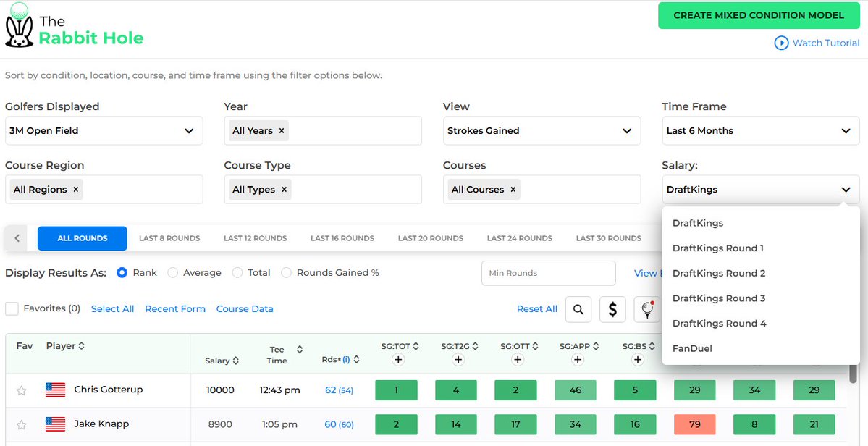Switch to LAST 16 ROUNDS tab
This screenshot has width=868, height=446.
pyautogui.click(x=342, y=238)
